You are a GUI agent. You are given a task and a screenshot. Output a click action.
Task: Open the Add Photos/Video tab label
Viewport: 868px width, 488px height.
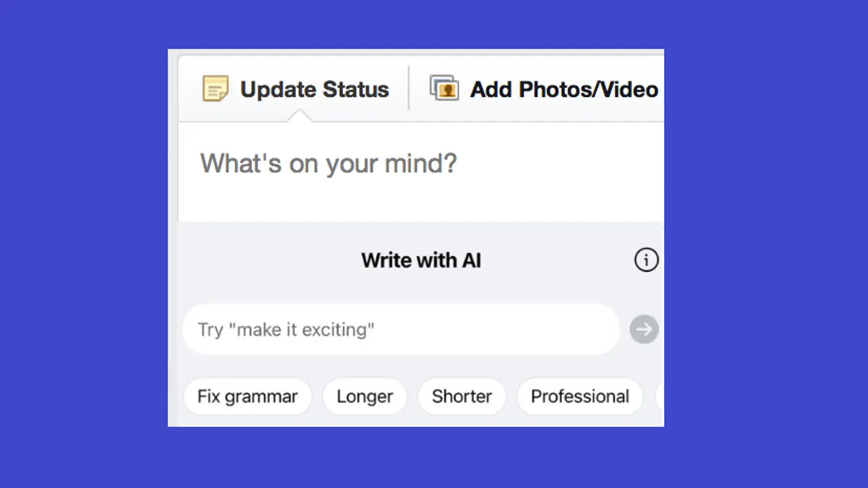[564, 89]
